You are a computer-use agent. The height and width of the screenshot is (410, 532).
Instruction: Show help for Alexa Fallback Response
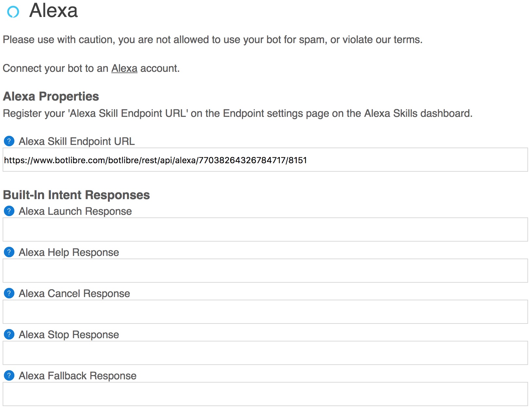tap(9, 376)
